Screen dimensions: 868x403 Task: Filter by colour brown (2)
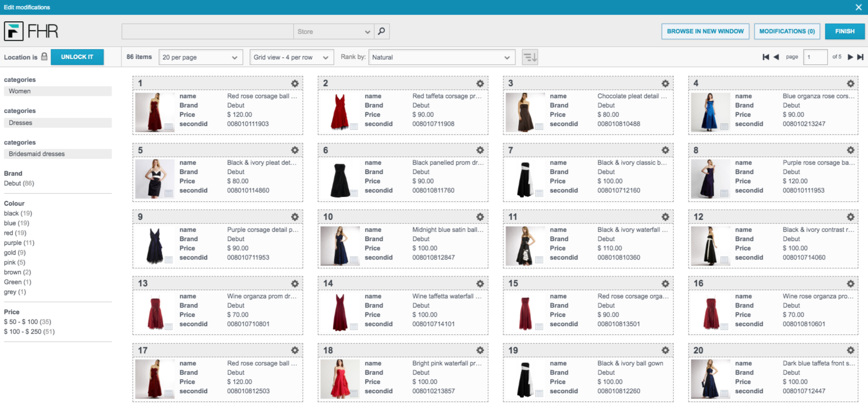coord(17,272)
